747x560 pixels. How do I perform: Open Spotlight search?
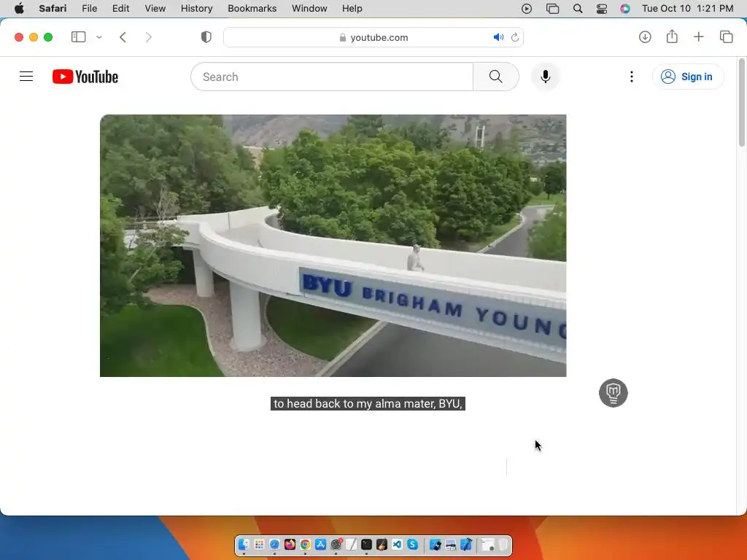pyautogui.click(x=578, y=9)
